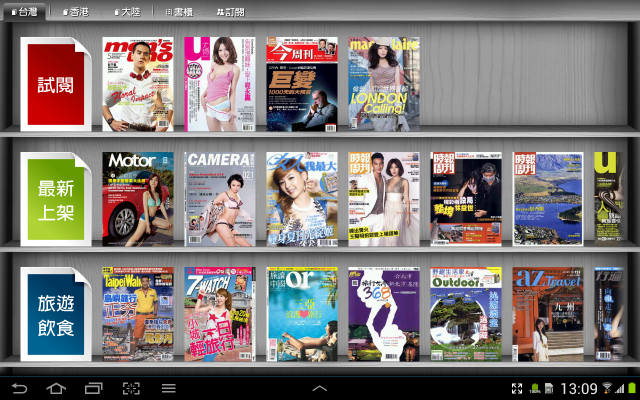Open the purple 368 magazine cover
The width and height of the screenshot is (640, 400).
[384, 314]
